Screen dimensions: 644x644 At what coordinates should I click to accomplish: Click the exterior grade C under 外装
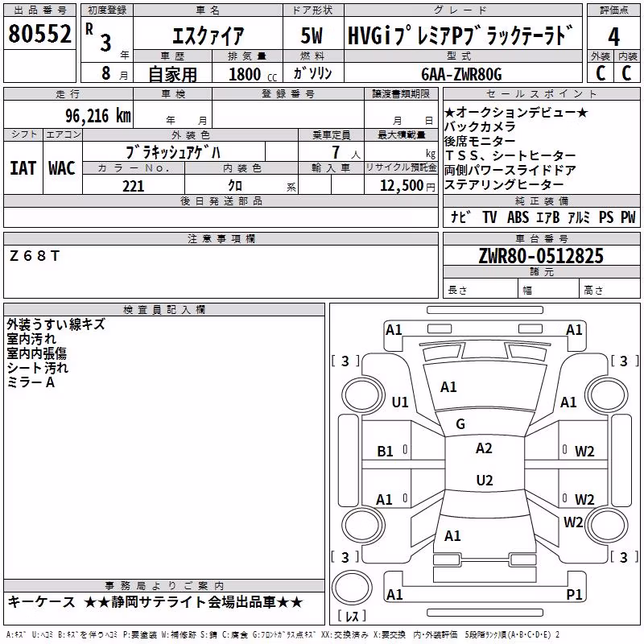click(x=601, y=73)
